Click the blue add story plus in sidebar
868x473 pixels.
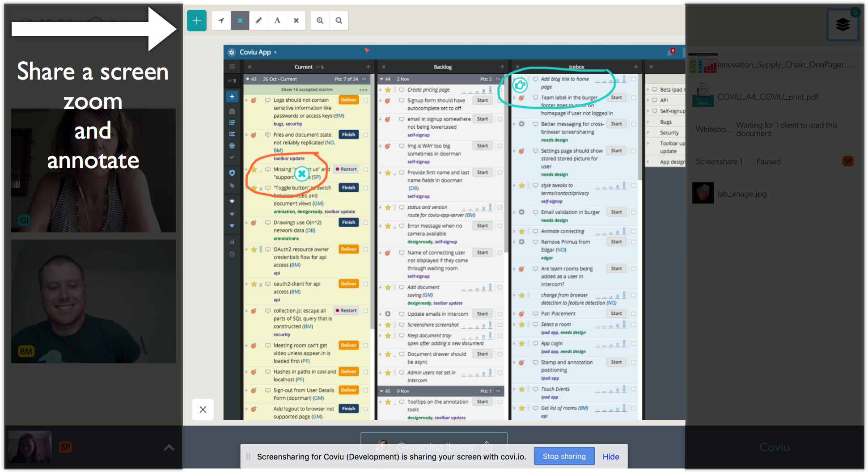tap(232, 97)
